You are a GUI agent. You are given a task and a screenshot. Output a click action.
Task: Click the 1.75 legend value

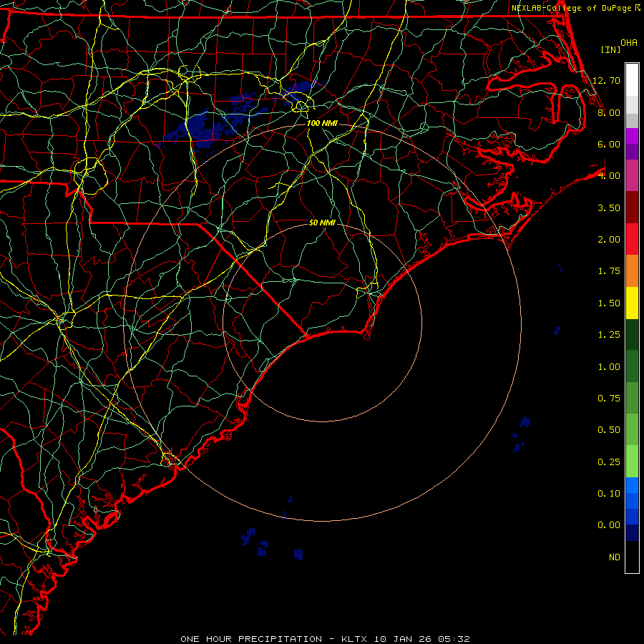609,271
